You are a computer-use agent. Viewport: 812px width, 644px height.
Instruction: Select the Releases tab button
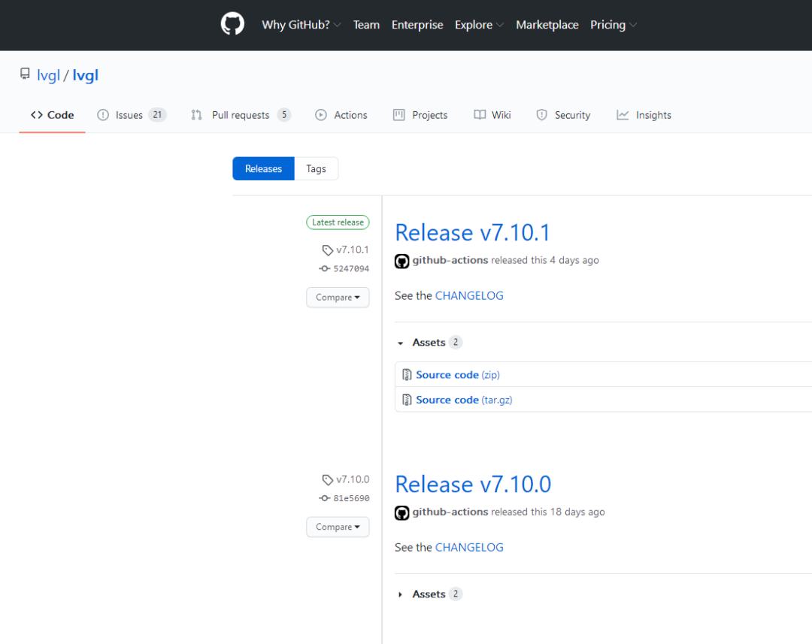pos(264,169)
